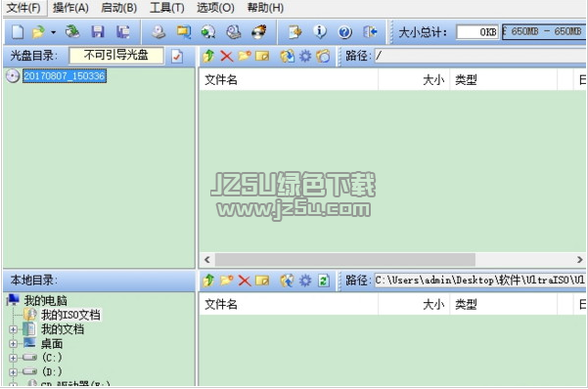Viewport: 588px width, 389px height.
Task: Click the Make CD/DVD image icon
Action: (x=158, y=32)
